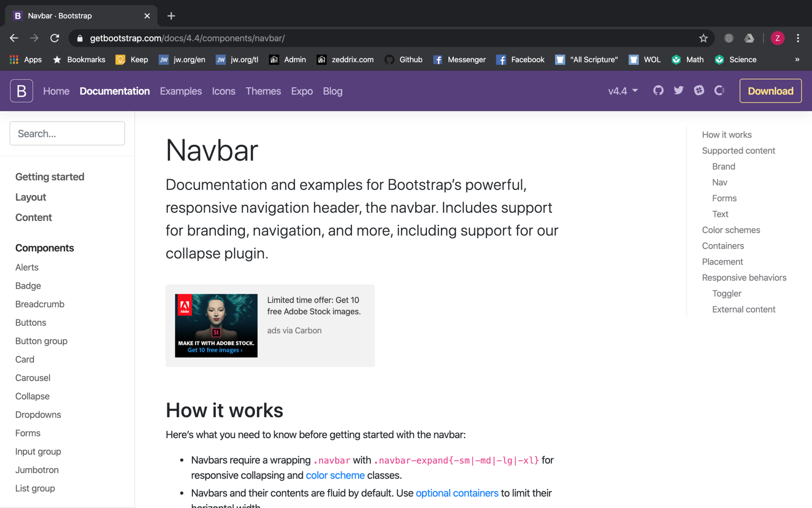Click the Google Drive icon in the toolbar
Image resolution: width=812 pixels, height=508 pixels.
point(749,38)
